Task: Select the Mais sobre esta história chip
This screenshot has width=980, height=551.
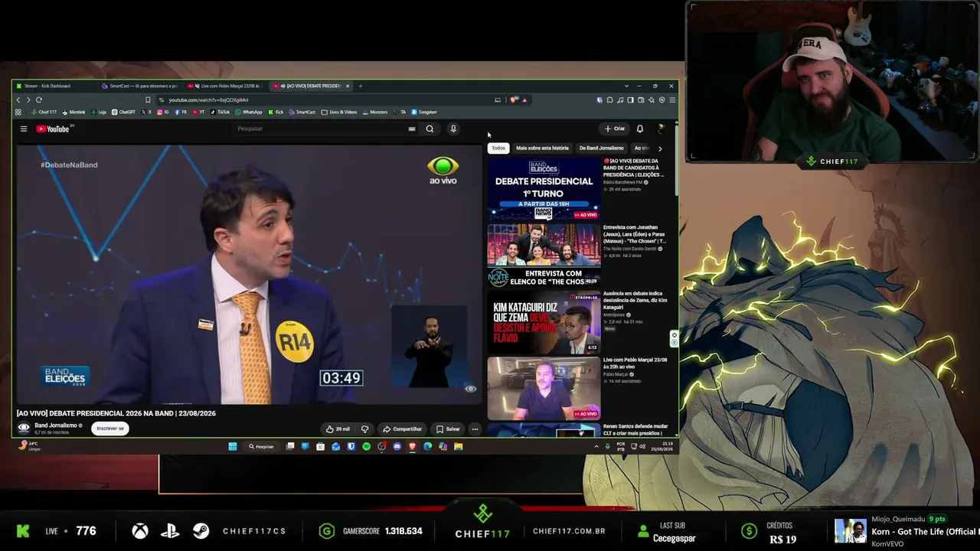Action: point(542,148)
